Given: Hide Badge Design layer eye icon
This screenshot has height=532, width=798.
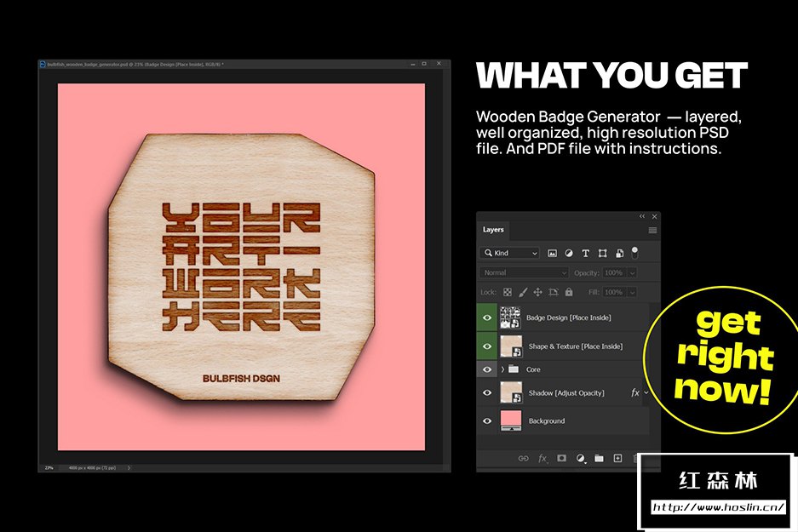Looking at the screenshot, I should (487, 317).
